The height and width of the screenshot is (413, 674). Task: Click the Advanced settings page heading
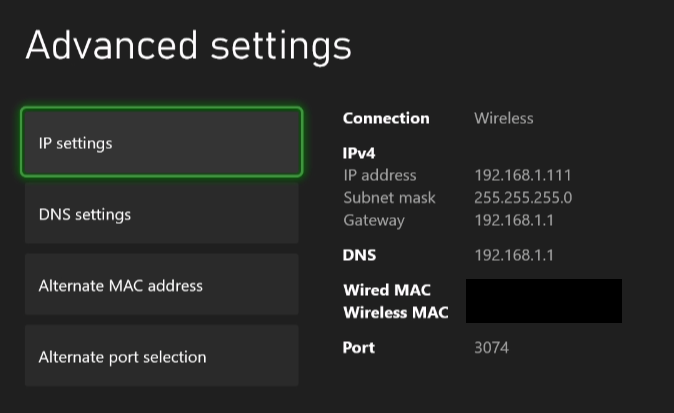click(x=188, y=46)
